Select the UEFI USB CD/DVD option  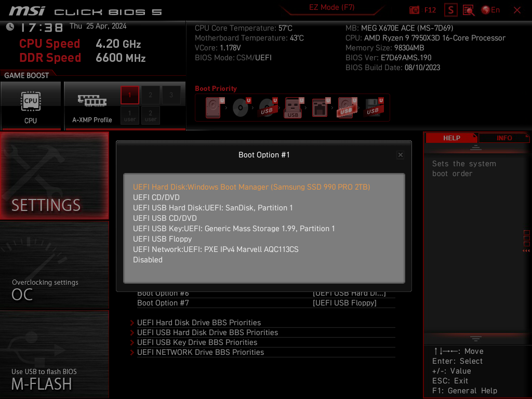165,218
